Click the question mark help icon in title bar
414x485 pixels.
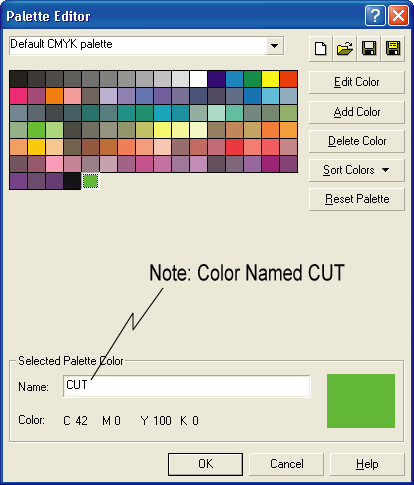375,15
